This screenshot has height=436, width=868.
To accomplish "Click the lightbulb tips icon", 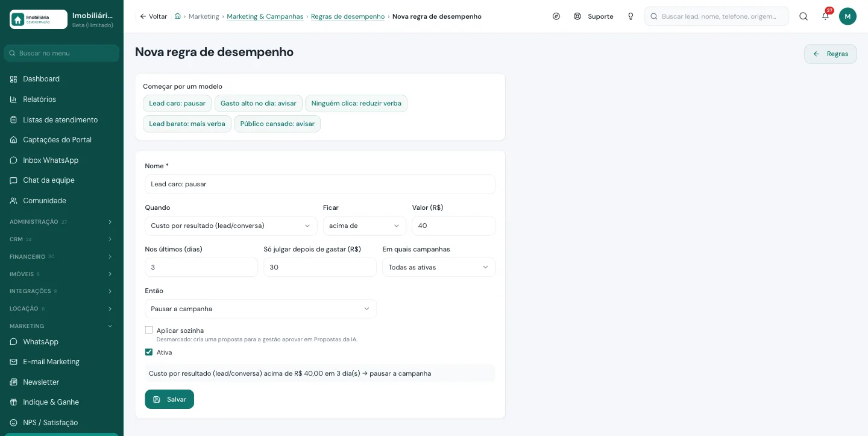I will point(631,16).
